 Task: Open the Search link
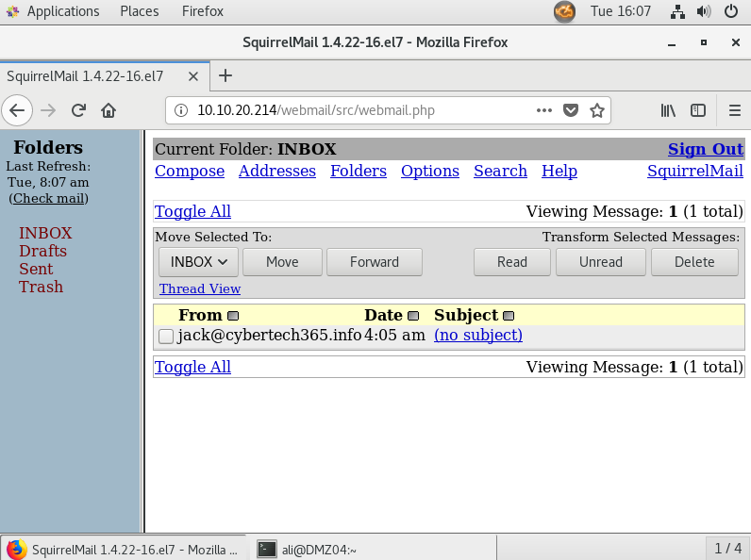[500, 171]
